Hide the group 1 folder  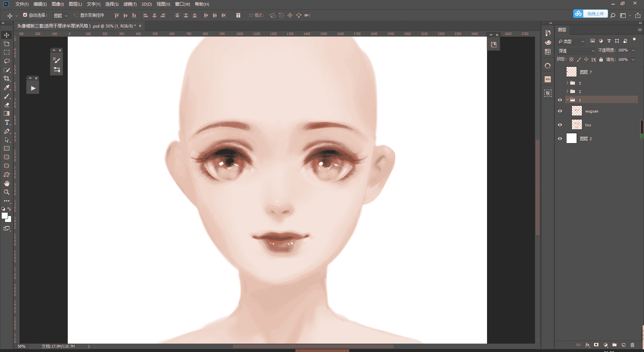560,100
